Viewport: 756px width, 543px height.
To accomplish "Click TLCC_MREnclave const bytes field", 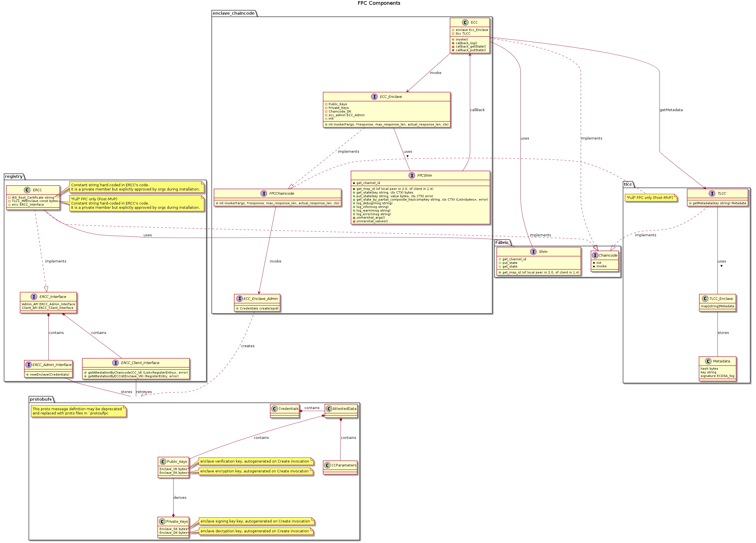I will pyautogui.click(x=35, y=201).
